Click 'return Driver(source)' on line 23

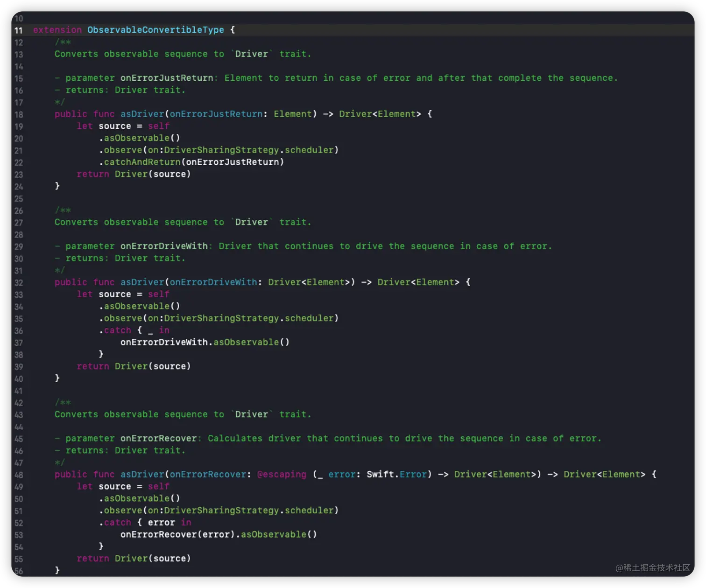134,174
